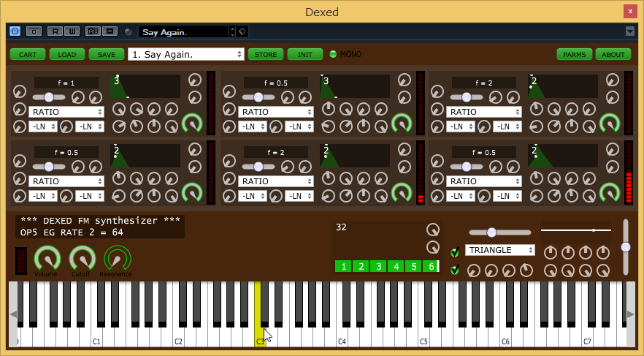The height and width of the screenshot is (356, 644).
Task: Uncheck the checkbox below the TRIANGLE row
Action: (455, 270)
